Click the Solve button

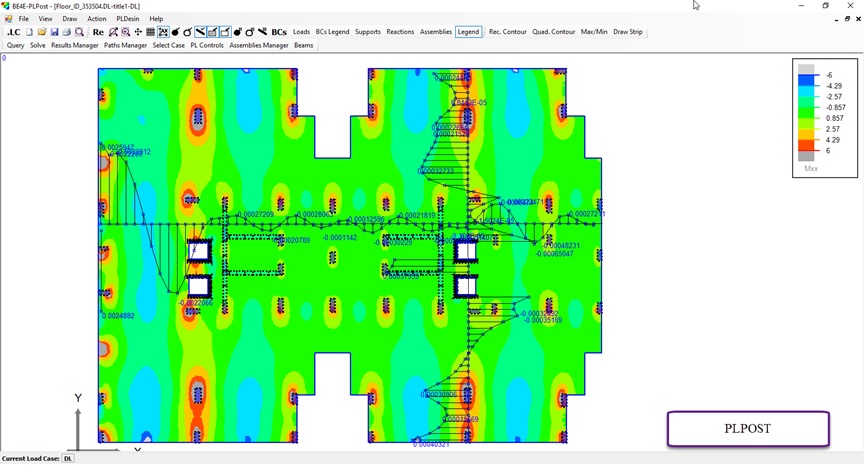click(x=38, y=45)
